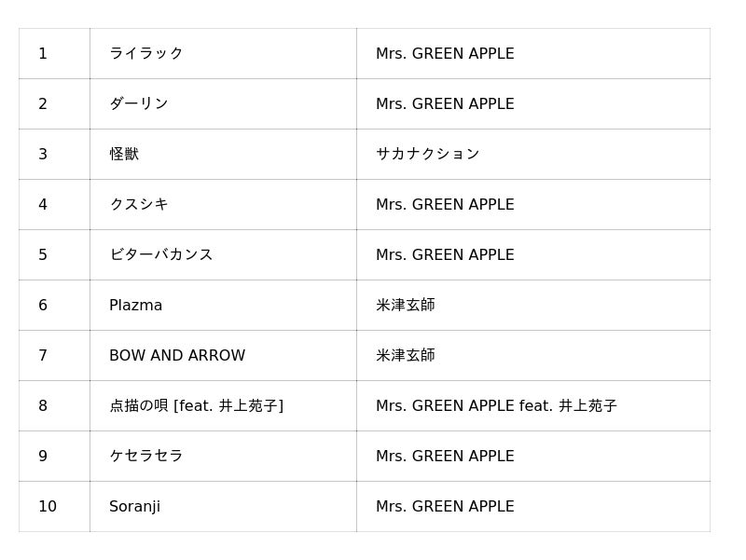Click the Soranji song title
746x560 pixels.
tap(134, 507)
